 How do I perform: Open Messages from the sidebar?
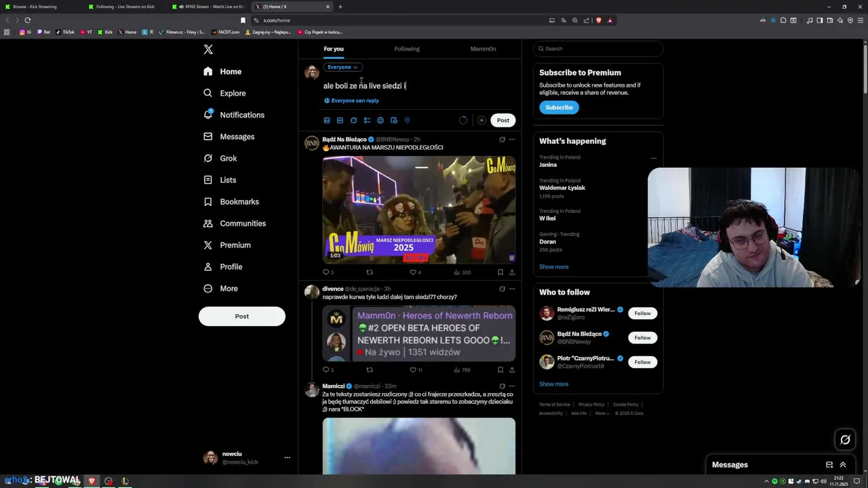[x=229, y=136]
